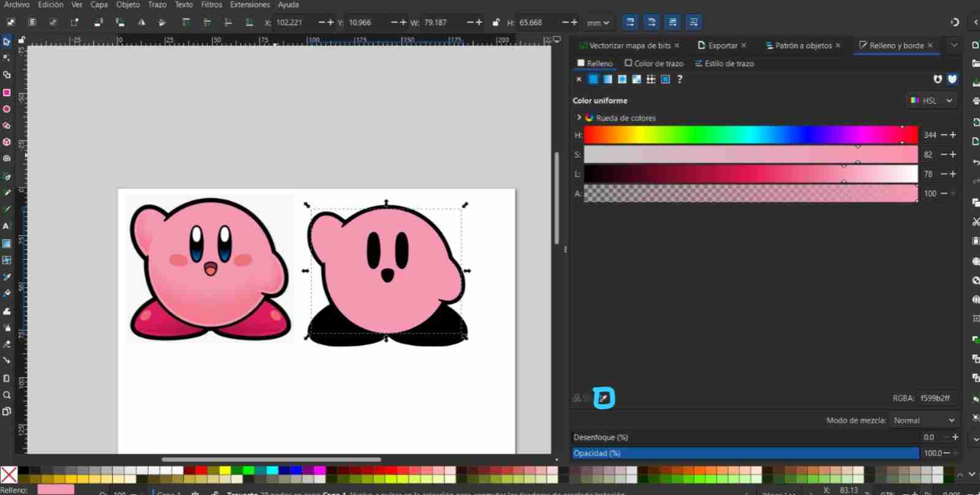Flip selected object vertically
Image resolution: width=980 pixels, height=495 pixels.
(x=162, y=23)
